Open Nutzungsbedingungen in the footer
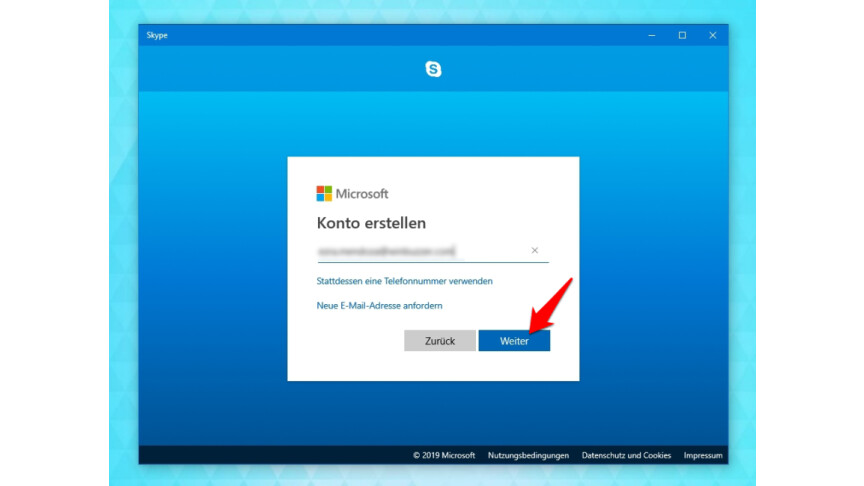The width and height of the screenshot is (864, 486). [528, 455]
